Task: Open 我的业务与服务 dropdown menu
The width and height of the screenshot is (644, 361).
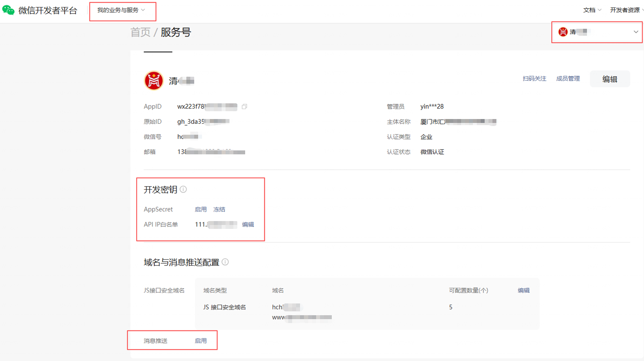Action: [x=121, y=10]
